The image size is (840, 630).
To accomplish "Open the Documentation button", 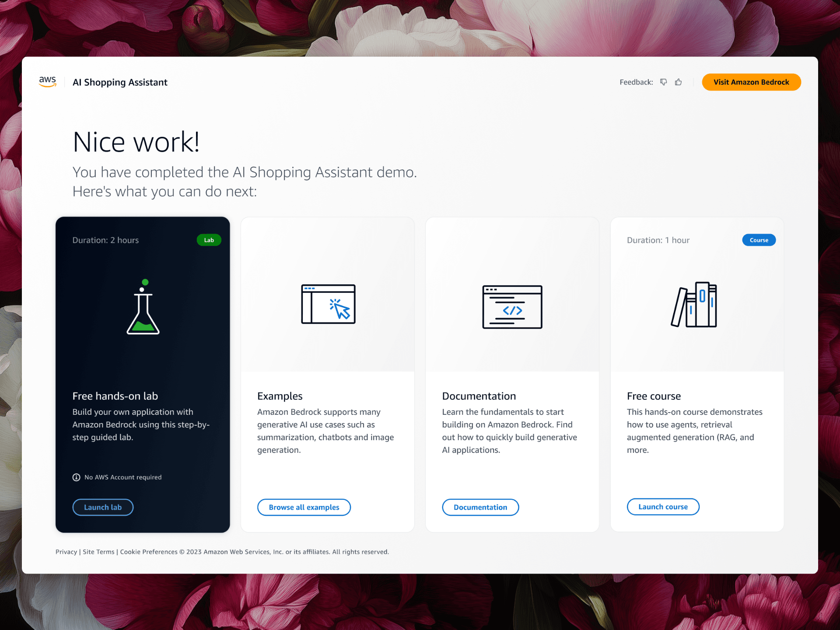I will point(480,507).
